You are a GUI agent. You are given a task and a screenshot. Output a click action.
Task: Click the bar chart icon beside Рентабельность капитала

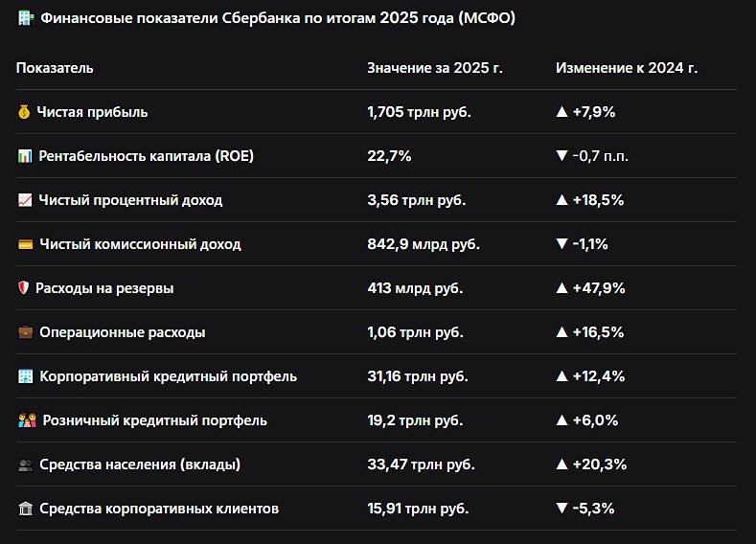(x=26, y=157)
